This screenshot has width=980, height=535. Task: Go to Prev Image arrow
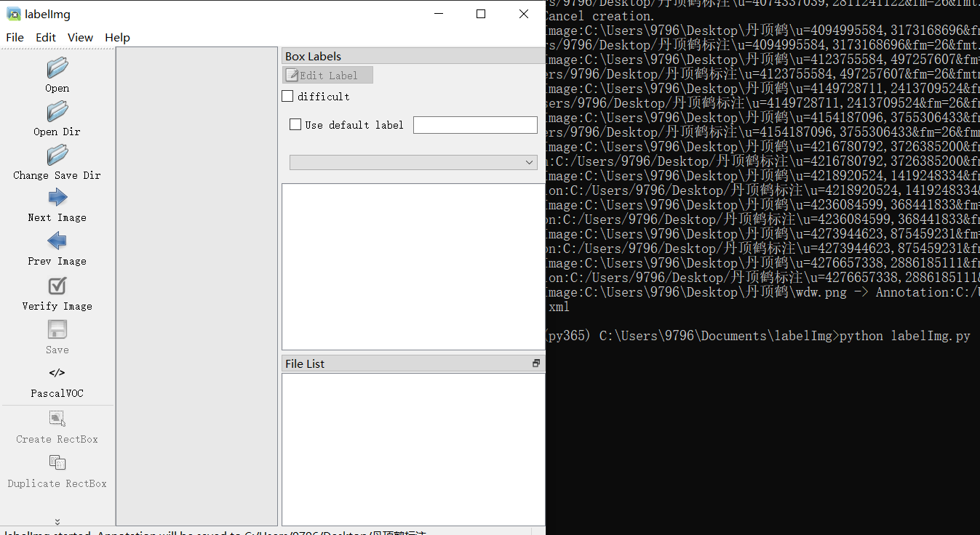tap(57, 241)
